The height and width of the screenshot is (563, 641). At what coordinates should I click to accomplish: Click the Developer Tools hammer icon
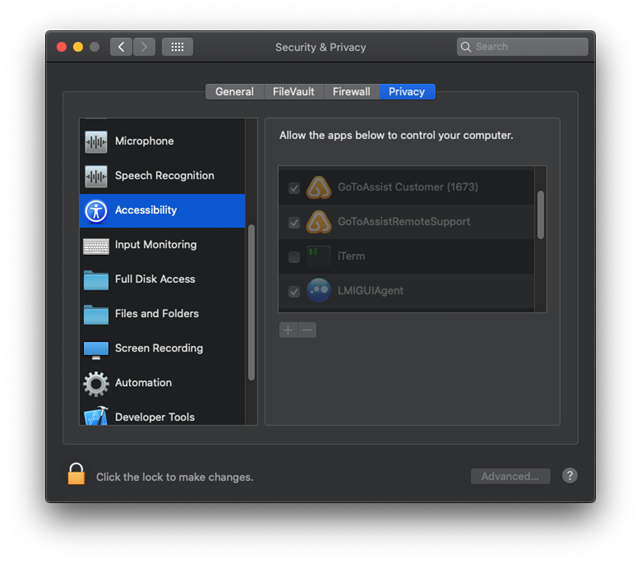[x=96, y=415]
